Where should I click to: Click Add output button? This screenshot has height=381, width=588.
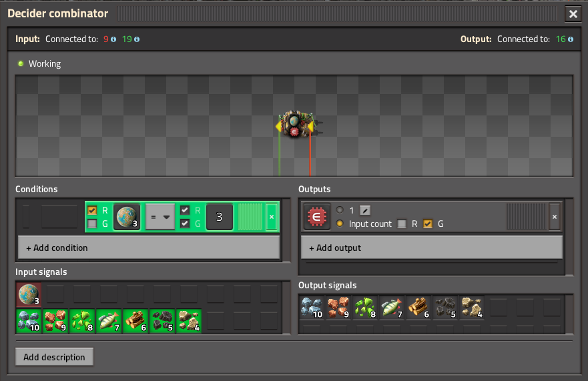pos(432,248)
